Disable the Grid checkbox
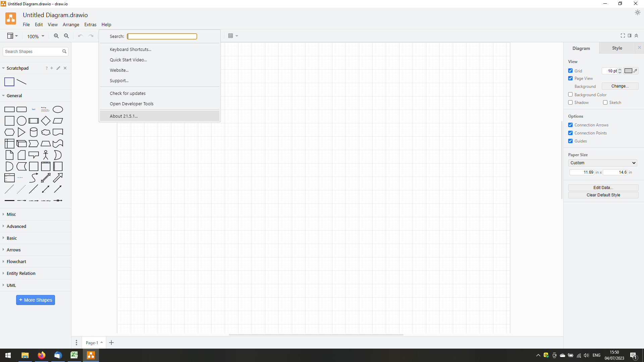The height and width of the screenshot is (362, 644). click(570, 71)
